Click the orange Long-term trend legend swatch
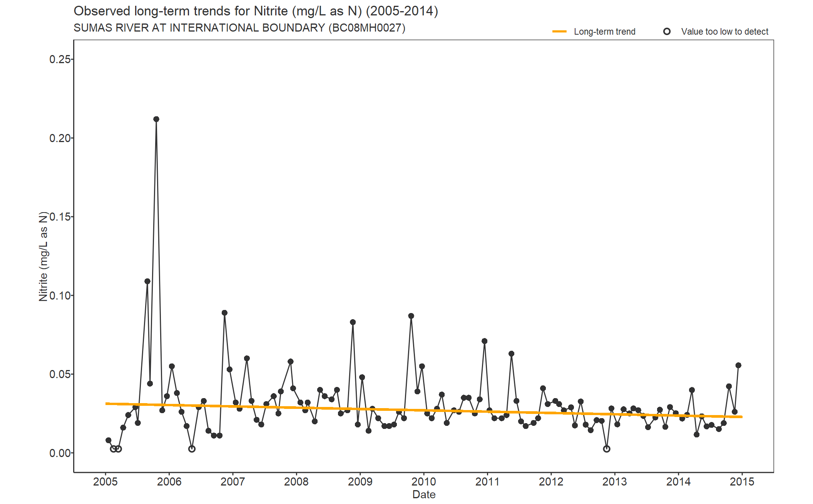Screen dimensions: 813x504 (559, 32)
